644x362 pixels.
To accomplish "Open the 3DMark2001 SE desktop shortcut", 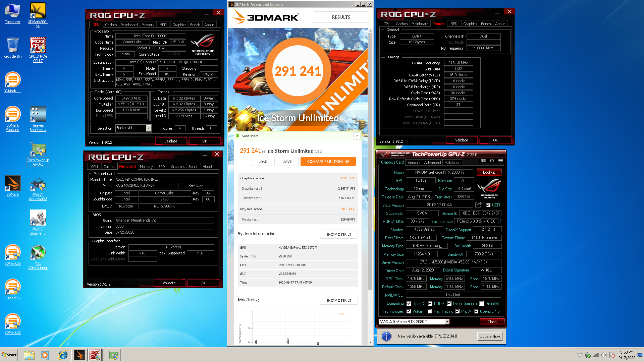I will [x=38, y=15].
